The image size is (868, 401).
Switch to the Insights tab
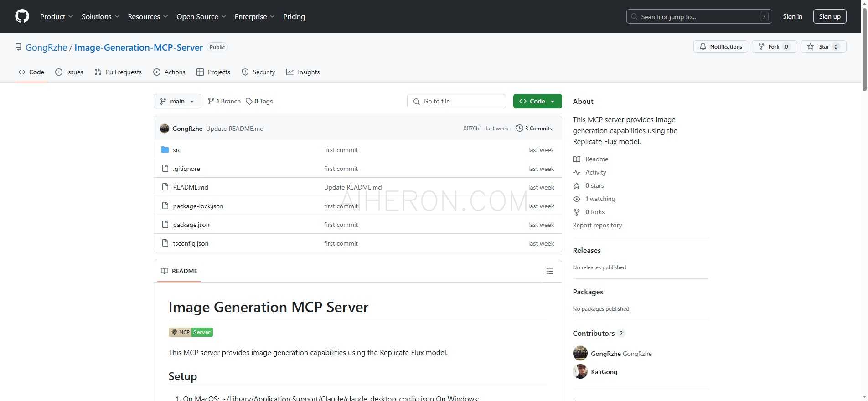tap(303, 72)
